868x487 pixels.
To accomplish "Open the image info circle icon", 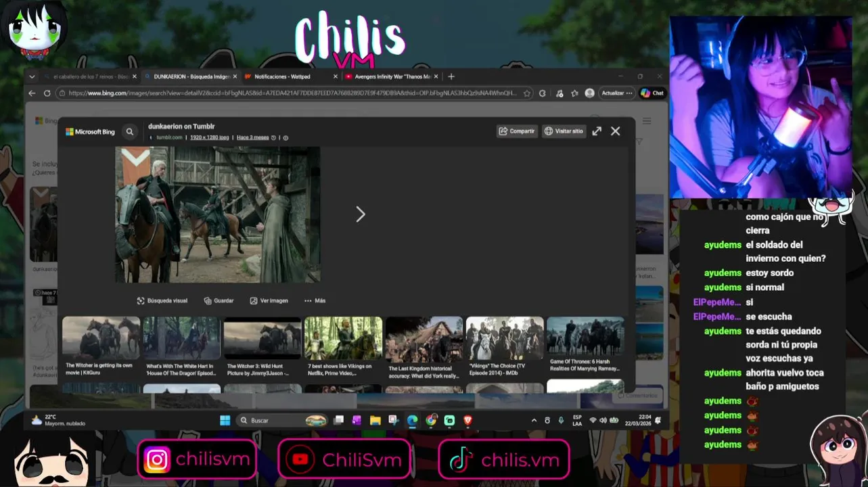I will point(285,138).
